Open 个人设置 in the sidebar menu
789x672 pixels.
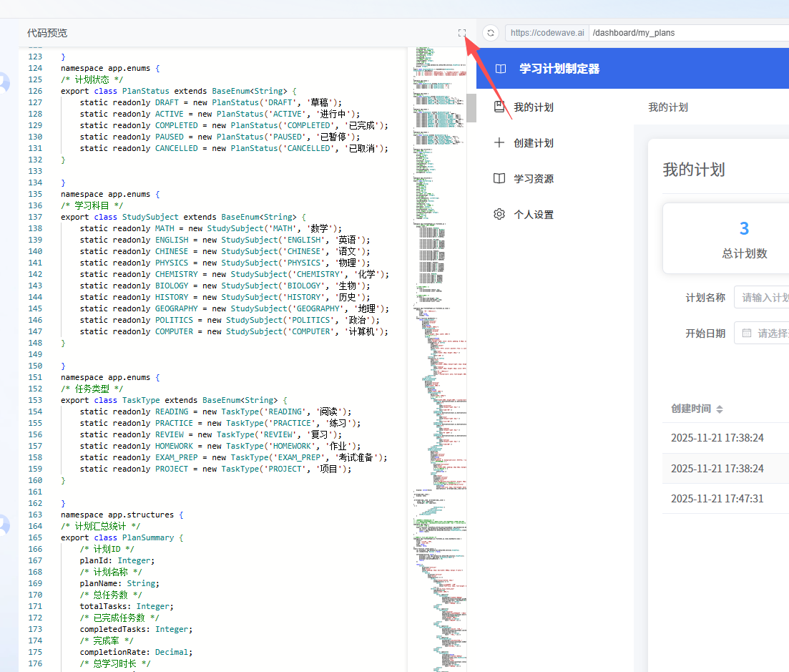[x=534, y=215]
